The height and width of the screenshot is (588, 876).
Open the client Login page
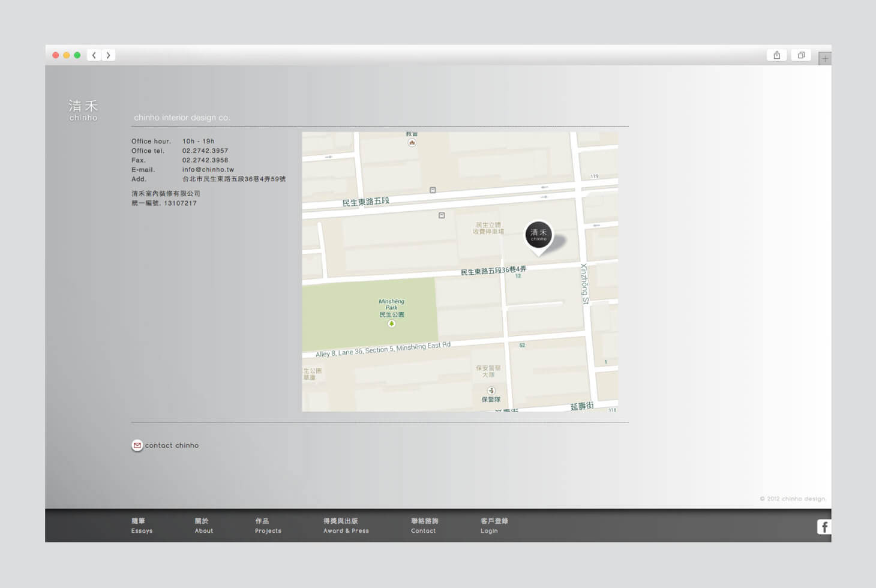point(493,526)
